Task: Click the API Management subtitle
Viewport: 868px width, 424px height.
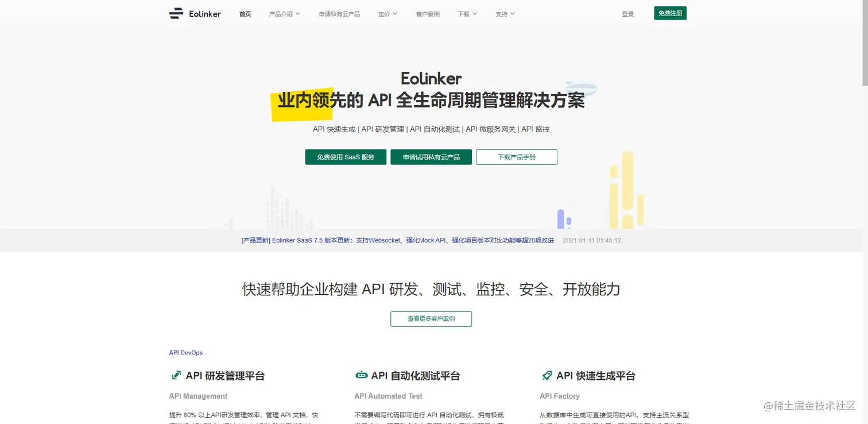Action: click(x=198, y=396)
